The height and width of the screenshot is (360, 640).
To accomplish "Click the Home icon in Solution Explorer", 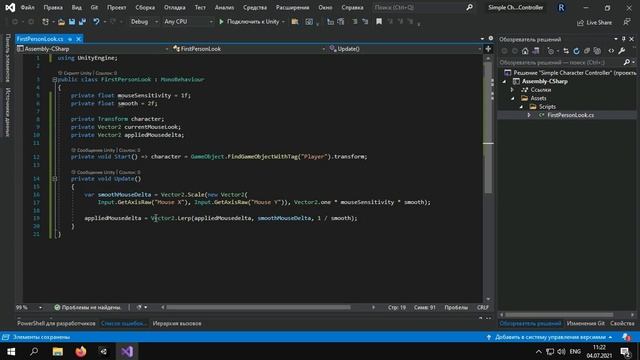I will pyautogui.click(x=525, y=51).
